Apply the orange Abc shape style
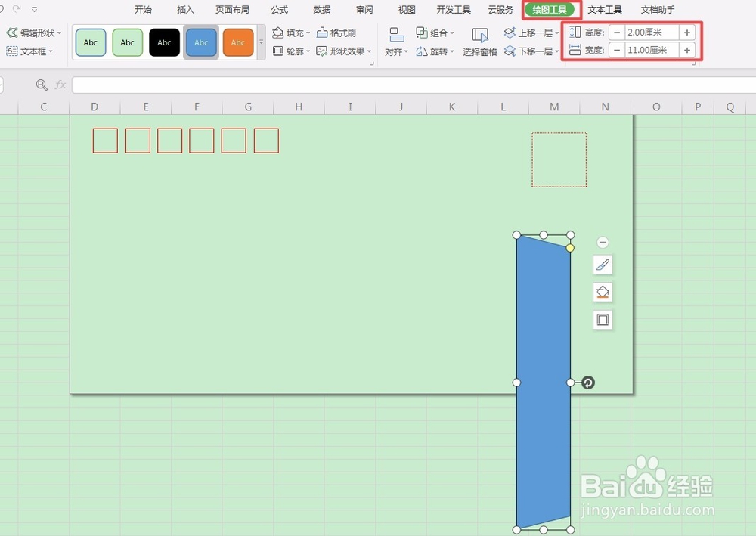The height and width of the screenshot is (536, 756). click(238, 42)
